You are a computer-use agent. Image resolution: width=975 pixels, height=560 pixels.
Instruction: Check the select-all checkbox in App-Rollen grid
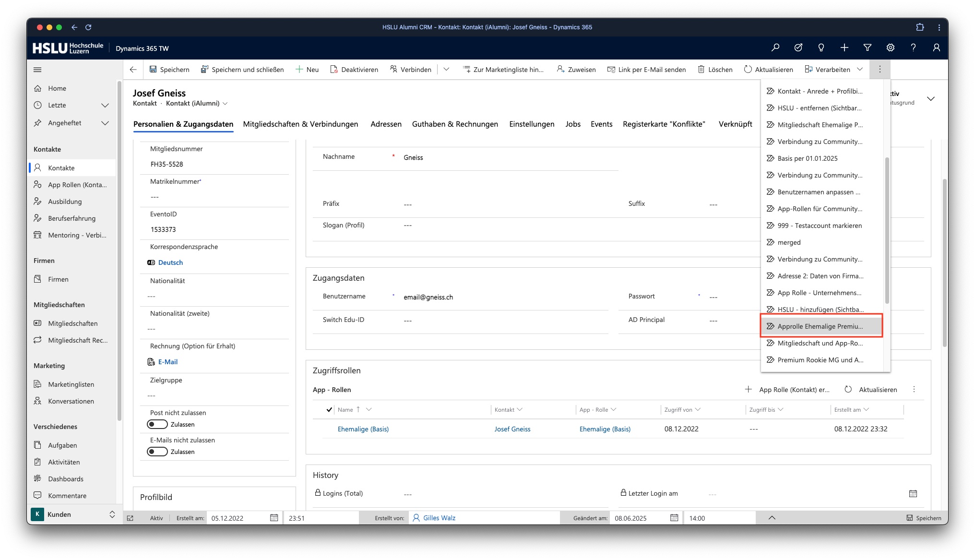click(x=329, y=410)
